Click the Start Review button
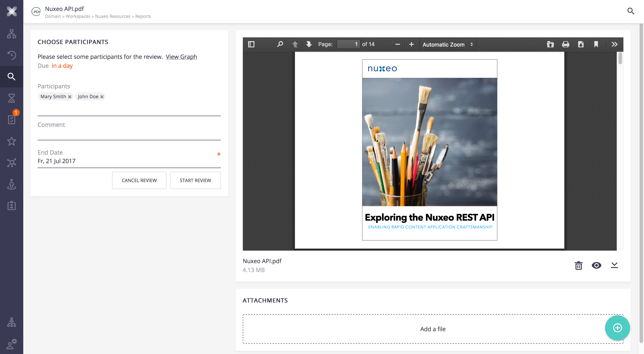The width and height of the screenshot is (644, 354). point(195,180)
